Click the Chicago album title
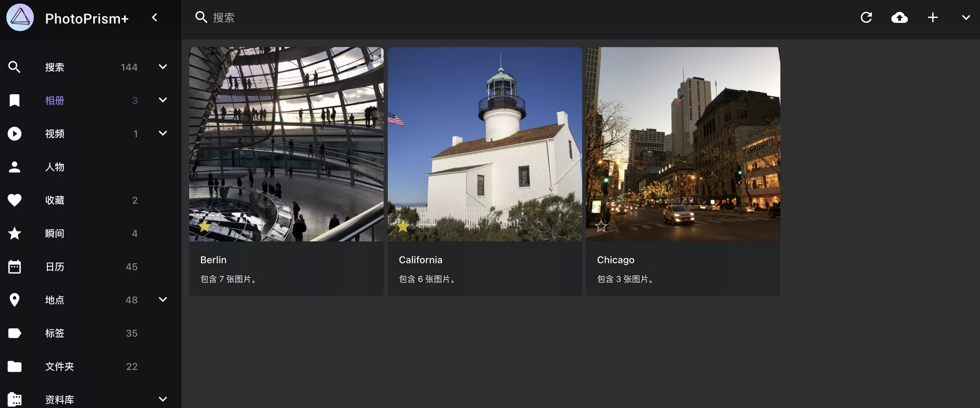Viewport: 980px width, 408px height. point(616,260)
